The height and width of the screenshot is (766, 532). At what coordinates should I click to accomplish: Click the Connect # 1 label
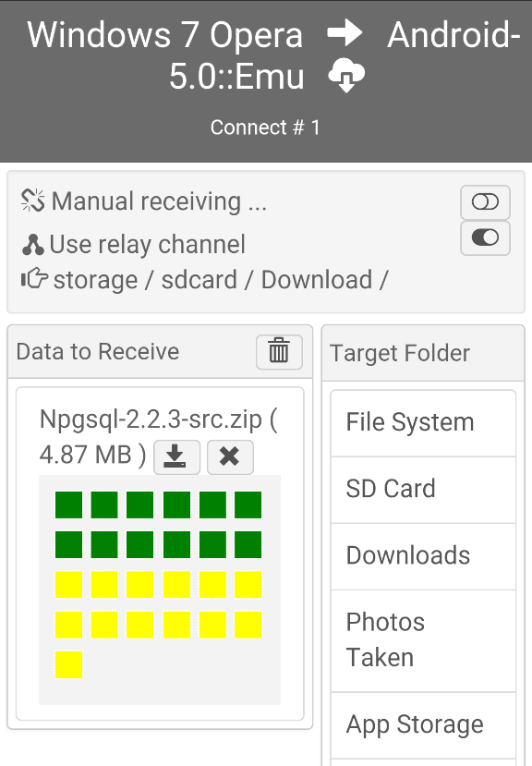click(x=265, y=128)
